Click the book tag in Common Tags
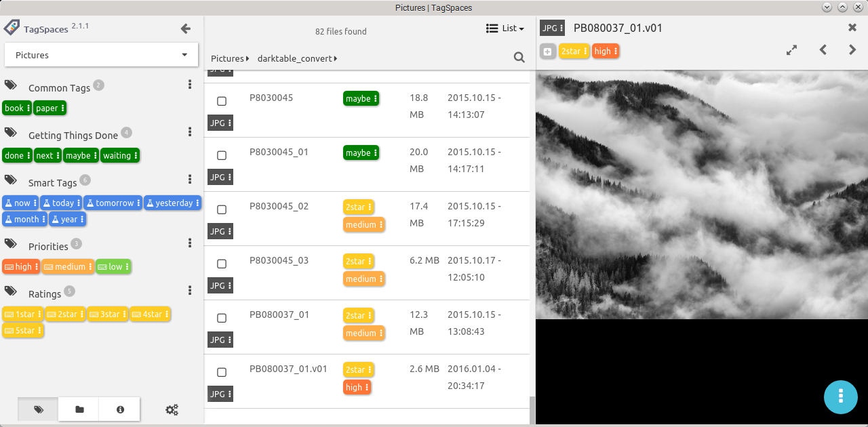 coord(17,108)
